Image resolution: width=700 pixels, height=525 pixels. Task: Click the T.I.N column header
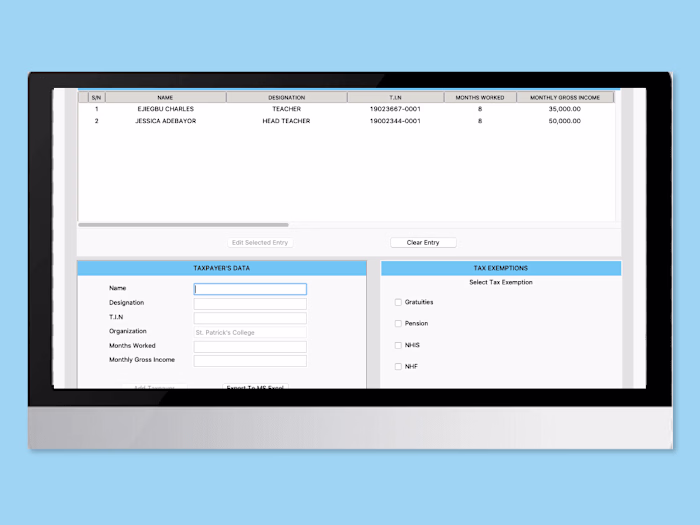coord(396,97)
